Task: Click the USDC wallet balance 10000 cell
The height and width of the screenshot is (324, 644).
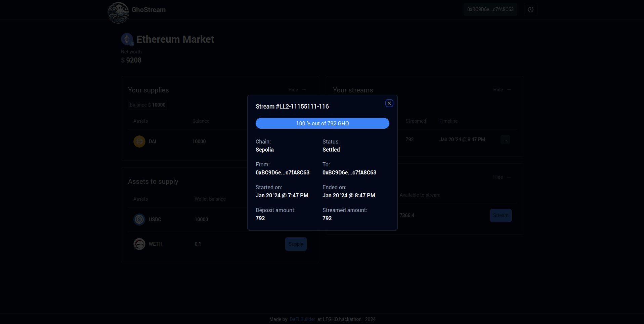Action: (x=201, y=219)
